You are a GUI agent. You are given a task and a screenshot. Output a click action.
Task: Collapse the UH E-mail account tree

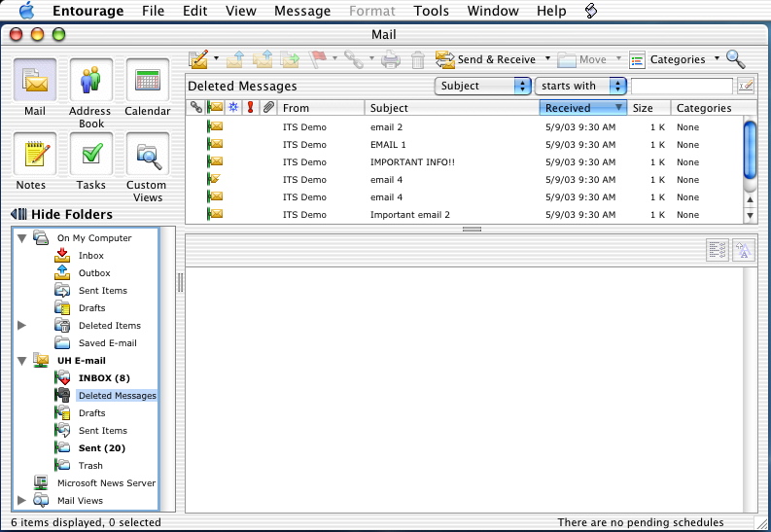pos(21,361)
